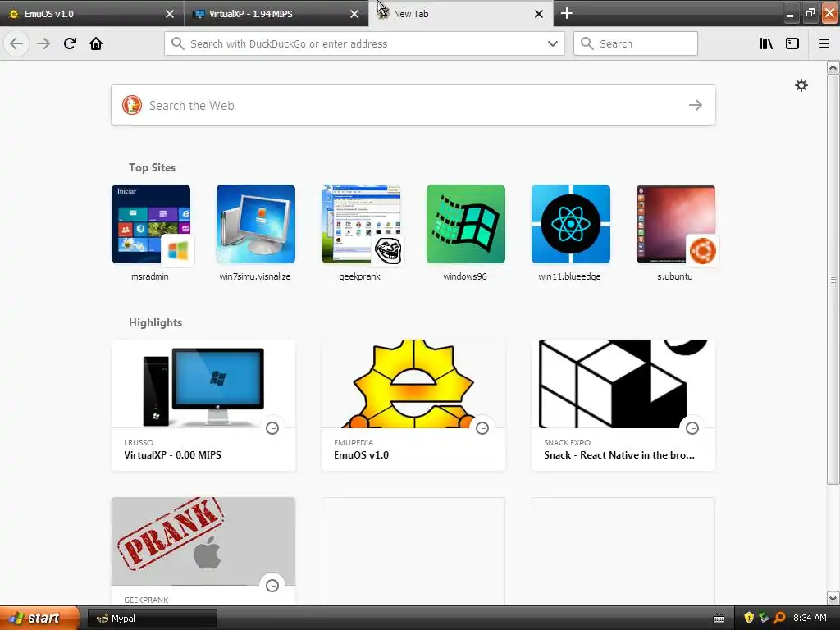Image resolution: width=840 pixels, height=630 pixels.
Task: Click the 8:34 AM system clock
Action: [x=810, y=619]
